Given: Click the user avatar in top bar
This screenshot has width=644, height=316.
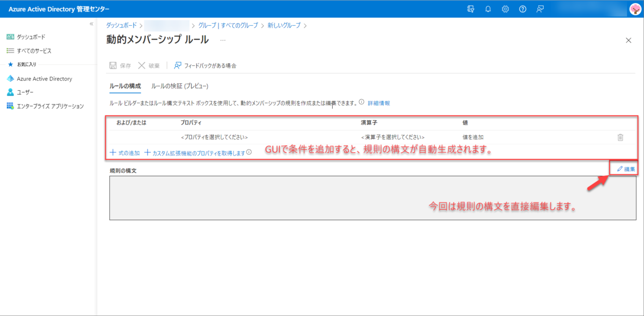Looking at the screenshot, I should click(x=634, y=9).
